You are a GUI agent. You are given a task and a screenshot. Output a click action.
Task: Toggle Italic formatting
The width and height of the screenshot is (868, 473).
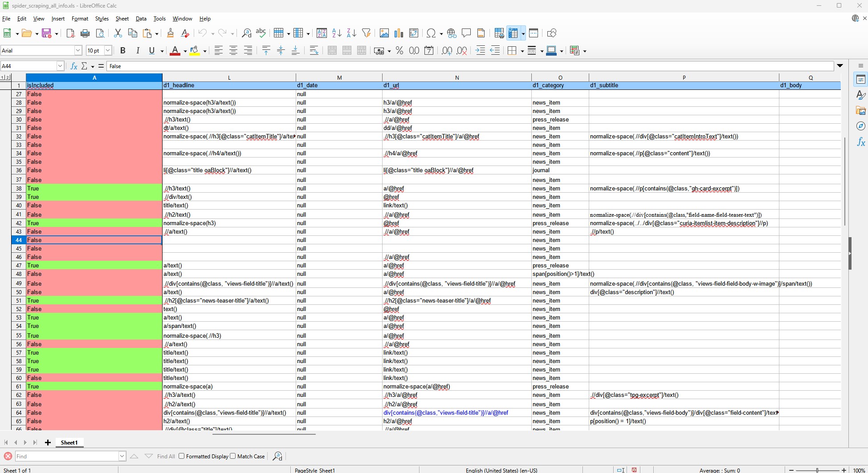coord(138,51)
